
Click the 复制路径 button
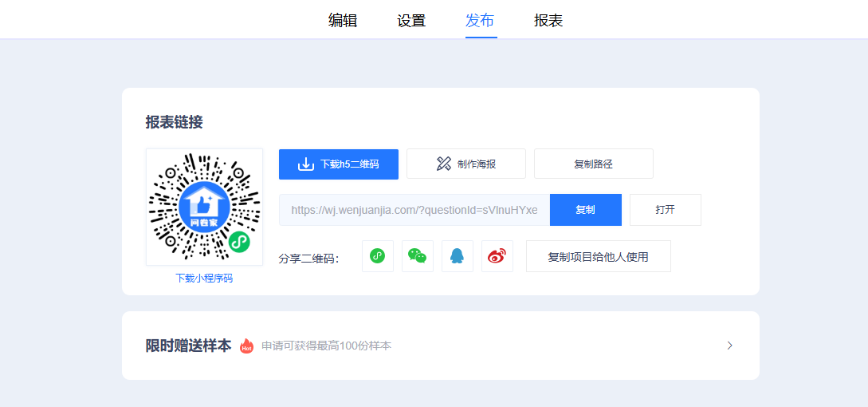tap(594, 164)
